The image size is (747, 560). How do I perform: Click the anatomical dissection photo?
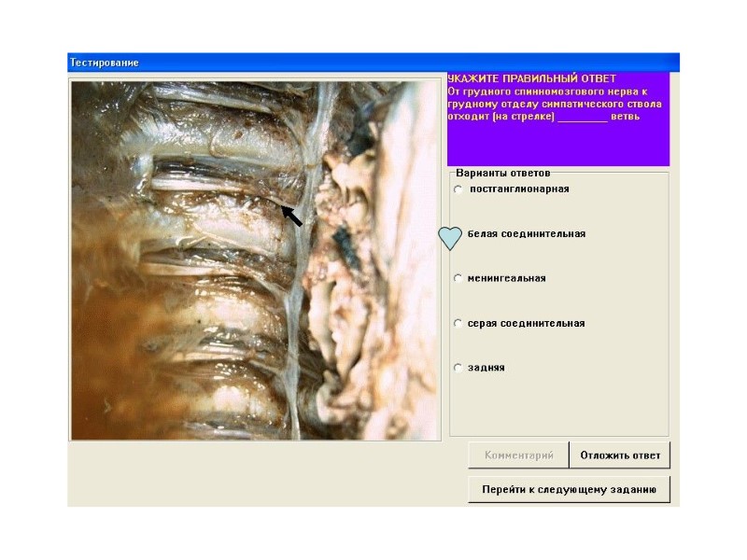pos(255,260)
